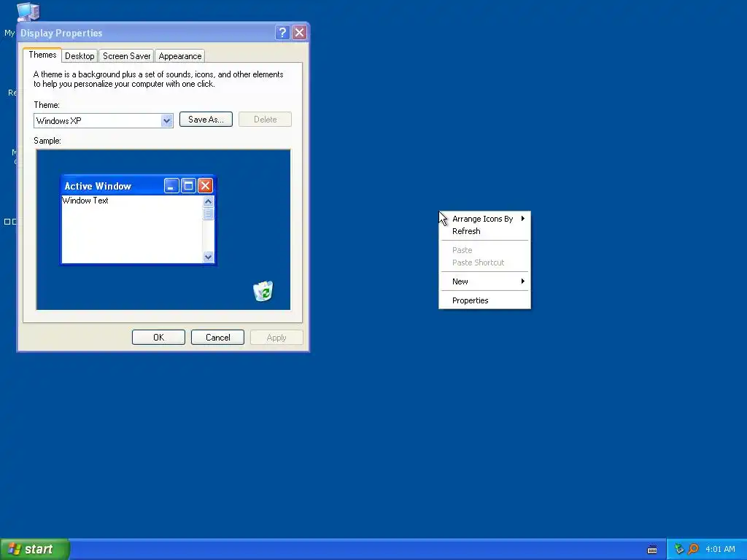This screenshot has height=560, width=747.
Task: Click the sample window scrollbar thumb
Action: point(208,214)
